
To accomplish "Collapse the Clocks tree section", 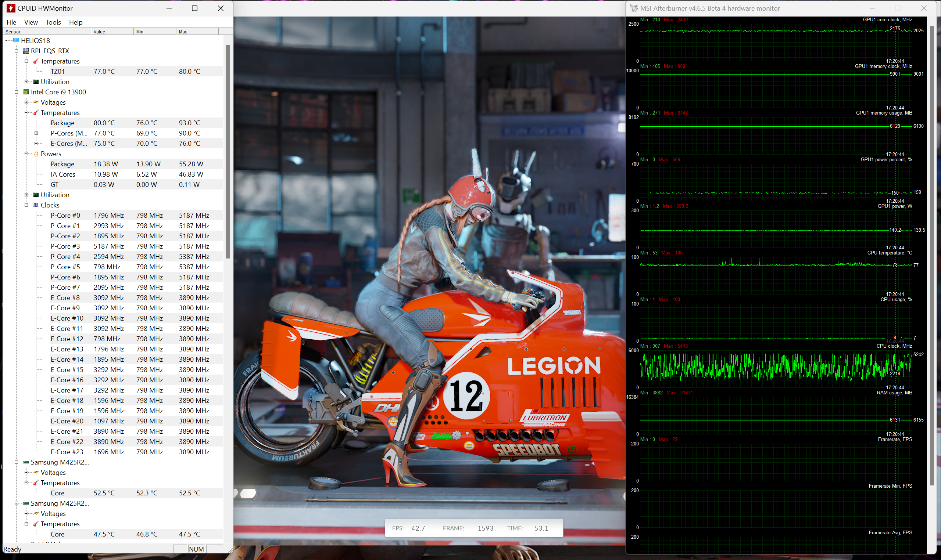I will click(26, 205).
